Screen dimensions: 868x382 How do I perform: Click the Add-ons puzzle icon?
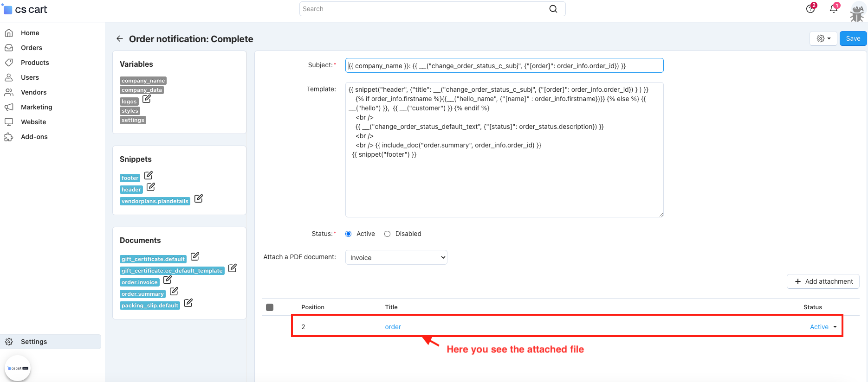coord(9,137)
